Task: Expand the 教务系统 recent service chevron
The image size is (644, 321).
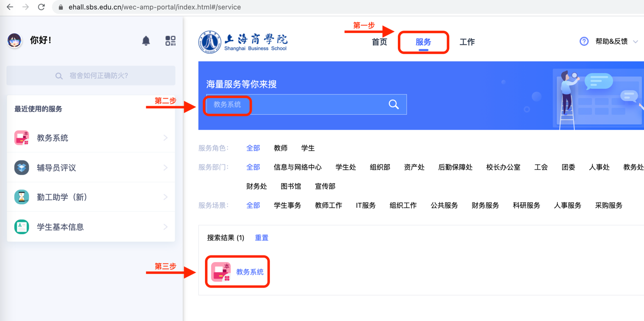Action: [x=165, y=138]
